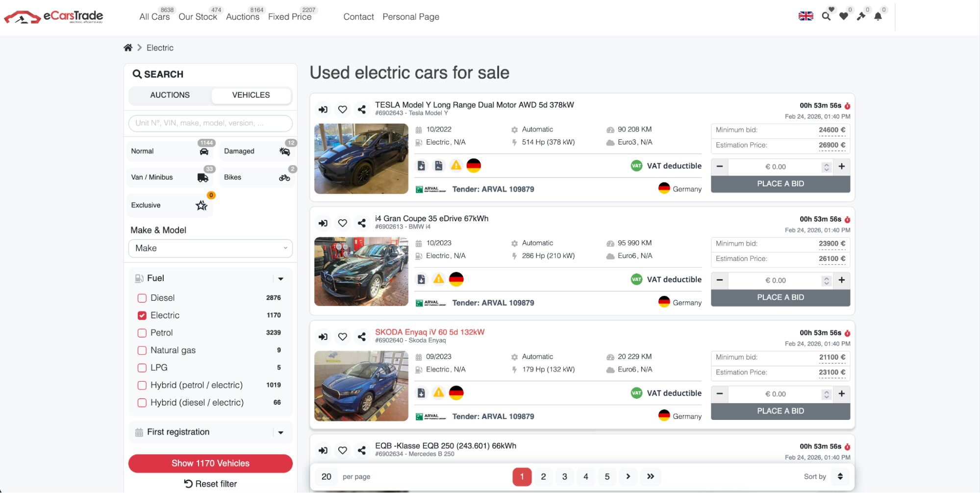Open notifications bell in top bar

pyautogui.click(x=878, y=16)
